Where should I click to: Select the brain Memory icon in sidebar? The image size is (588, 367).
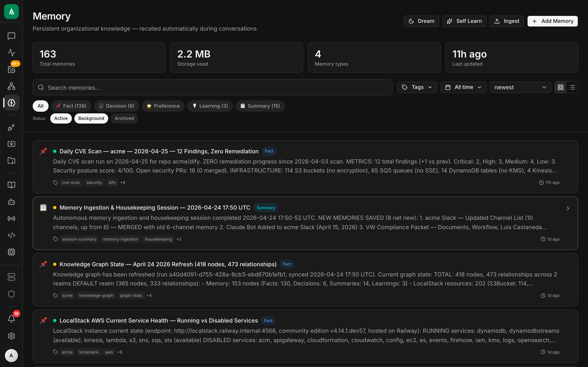point(11,102)
